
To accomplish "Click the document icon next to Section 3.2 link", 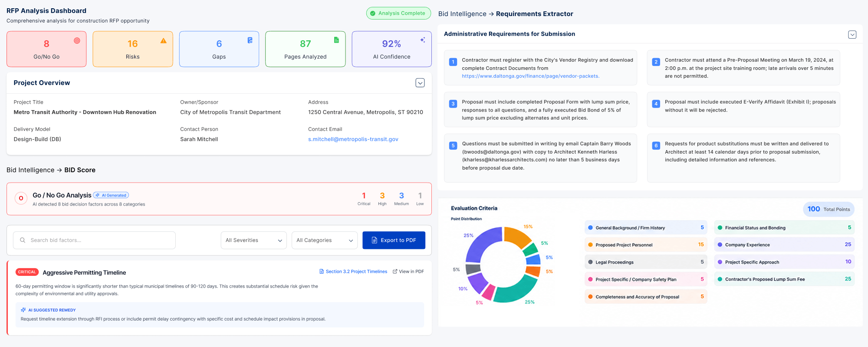I will click(x=322, y=272).
